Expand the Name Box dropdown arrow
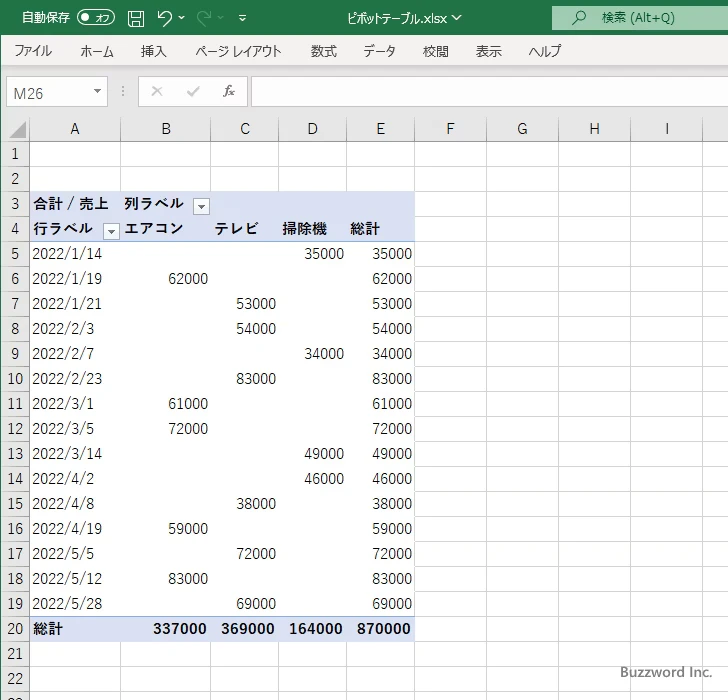 tap(97, 92)
